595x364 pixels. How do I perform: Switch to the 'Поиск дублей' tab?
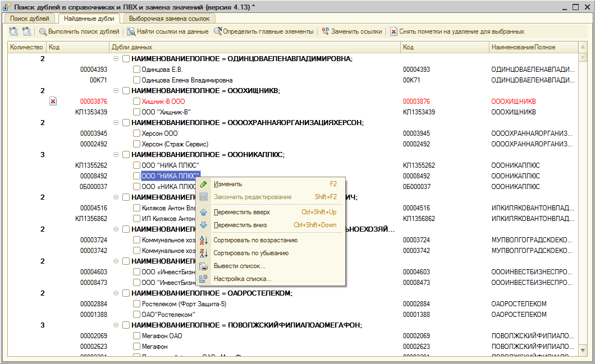30,19
